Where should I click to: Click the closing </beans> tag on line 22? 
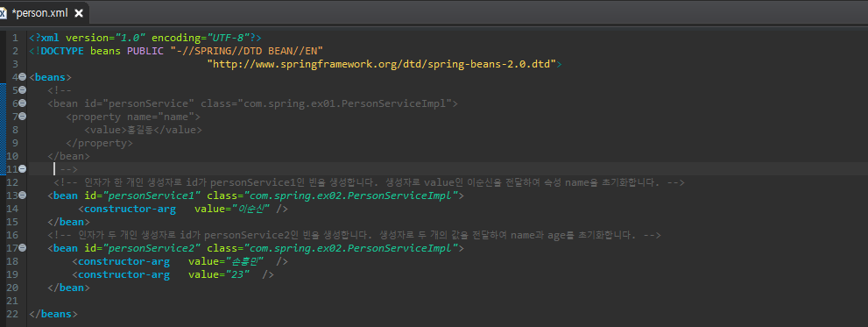(x=53, y=314)
